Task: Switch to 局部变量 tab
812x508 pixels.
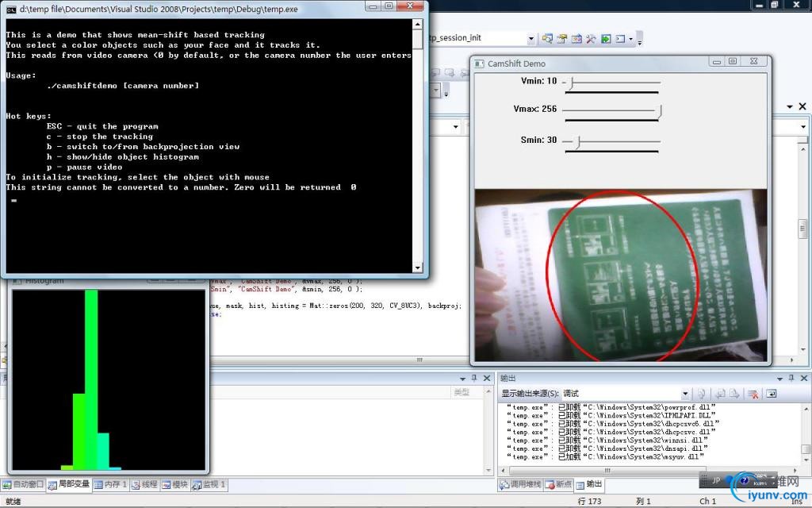Action: 69,484
